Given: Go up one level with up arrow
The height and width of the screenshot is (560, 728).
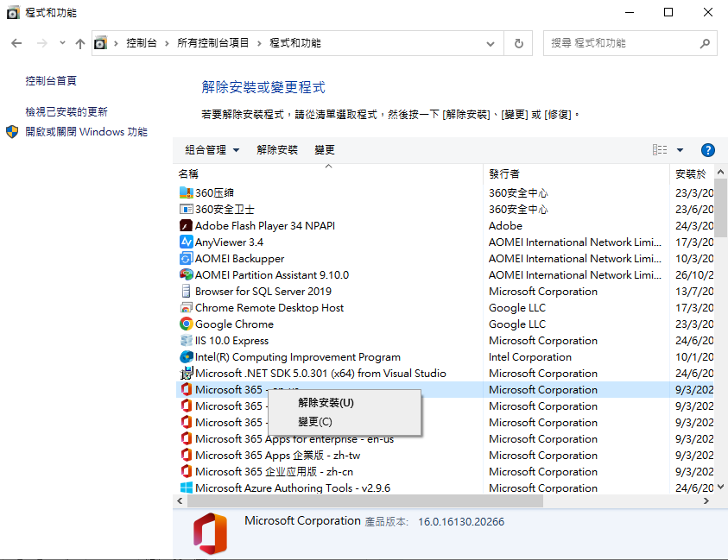Looking at the screenshot, I should point(79,44).
